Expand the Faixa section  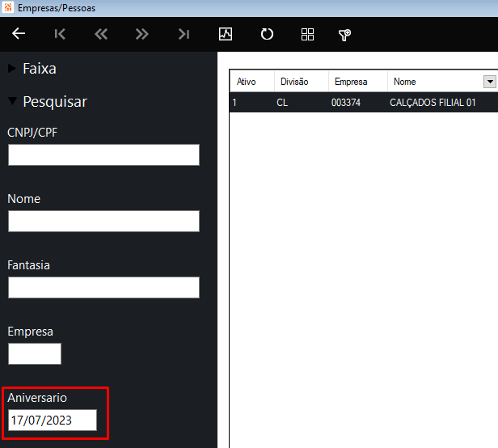(12, 68)
